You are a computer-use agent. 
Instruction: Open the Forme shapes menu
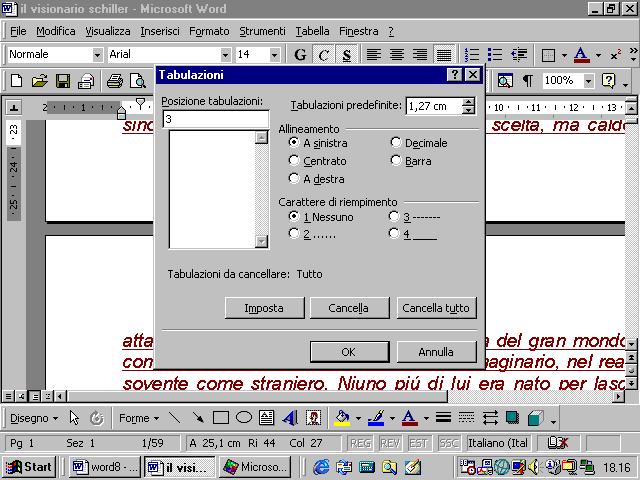(x=139, y=418)
